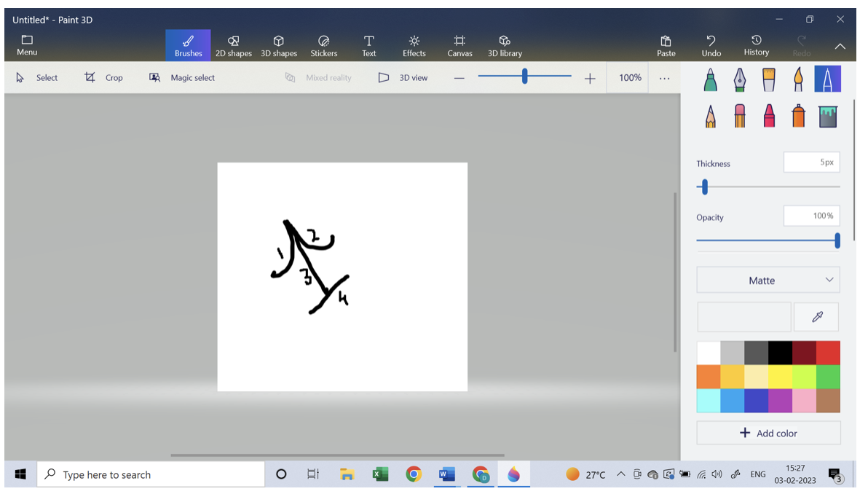This screenshot has height=494, width=868.
Task: Select the Calligraphy pen brush
Action: pos(740,79)
